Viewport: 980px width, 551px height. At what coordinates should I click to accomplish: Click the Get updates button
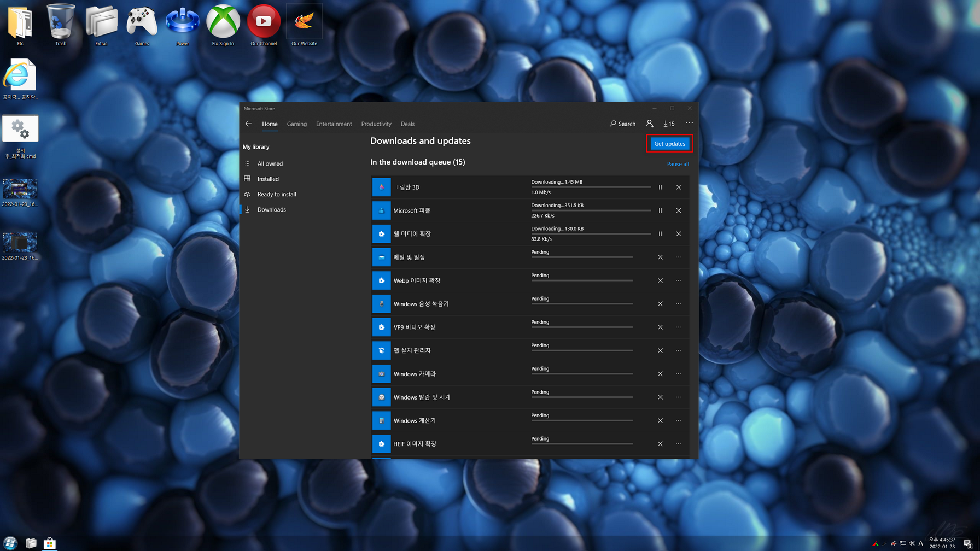[x=669, y=144]
